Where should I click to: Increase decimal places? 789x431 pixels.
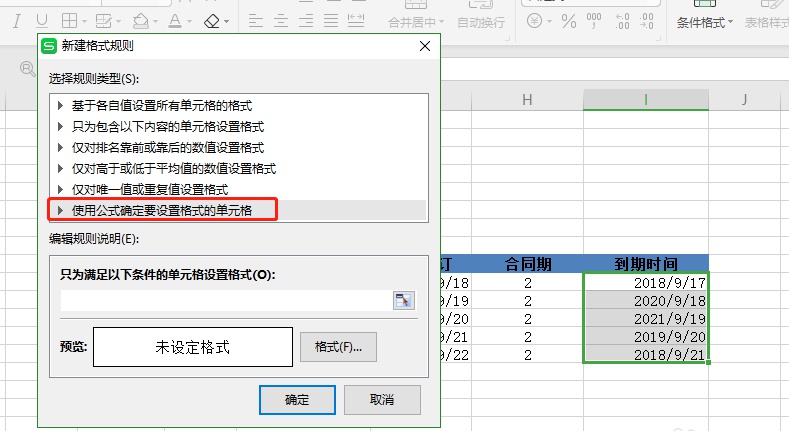coord(622,21)
